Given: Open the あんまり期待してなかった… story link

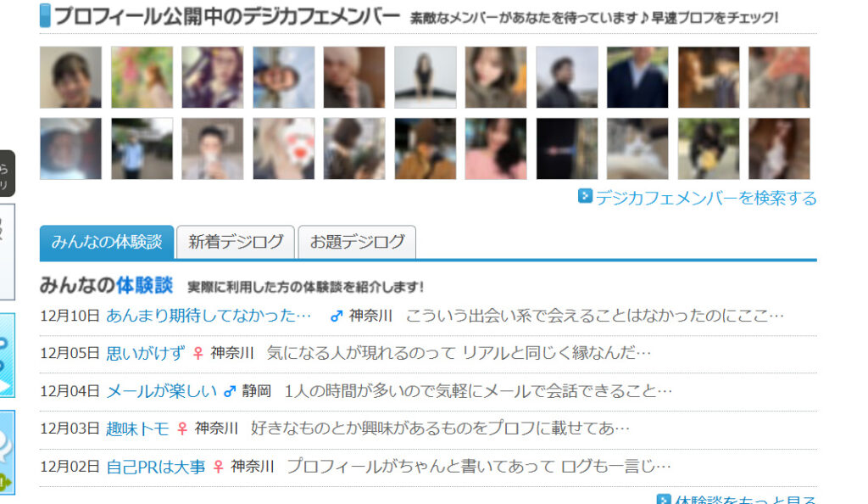Looking at the screenshot, I should (x=209, y=316).
